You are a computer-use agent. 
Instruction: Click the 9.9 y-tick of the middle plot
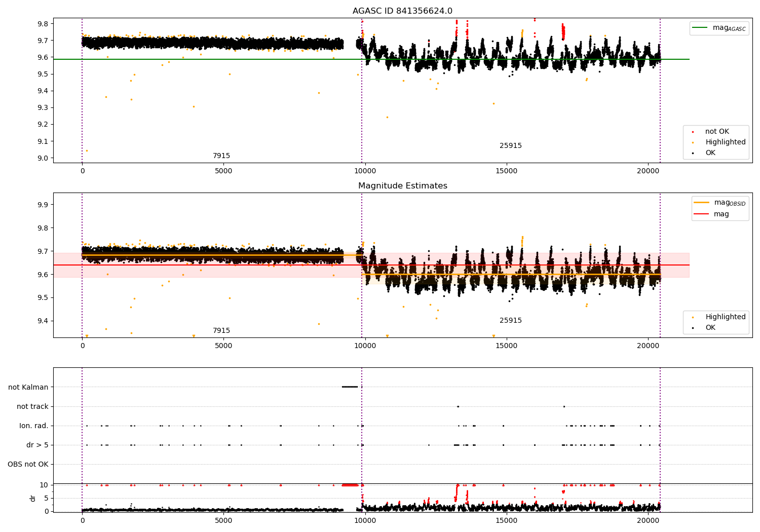point(43,205)
